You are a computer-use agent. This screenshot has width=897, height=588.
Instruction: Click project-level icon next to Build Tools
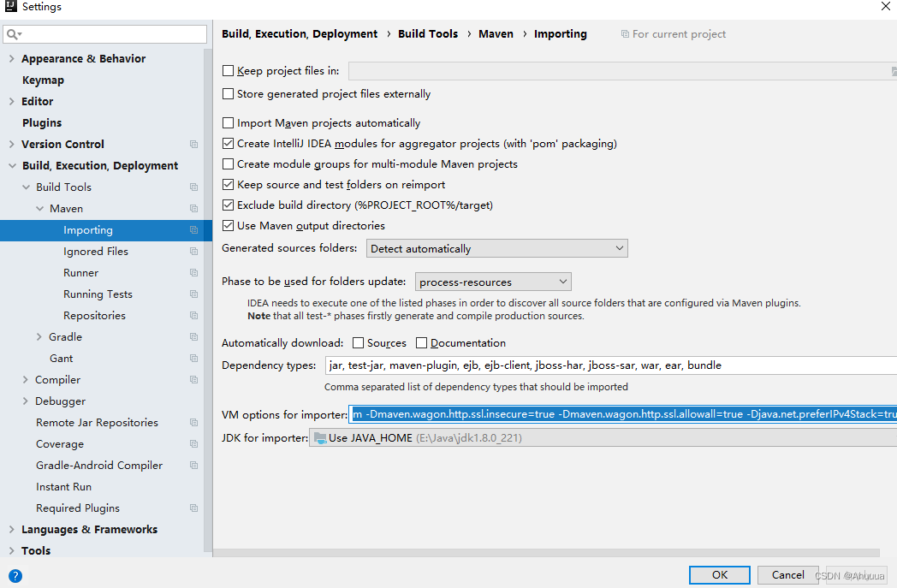click(194, 187)
